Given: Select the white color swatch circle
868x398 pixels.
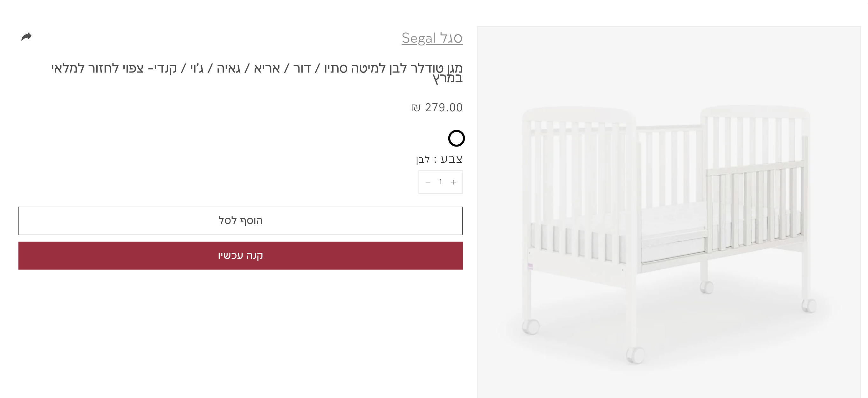Looking at the screenshot, I should point(456,138).
